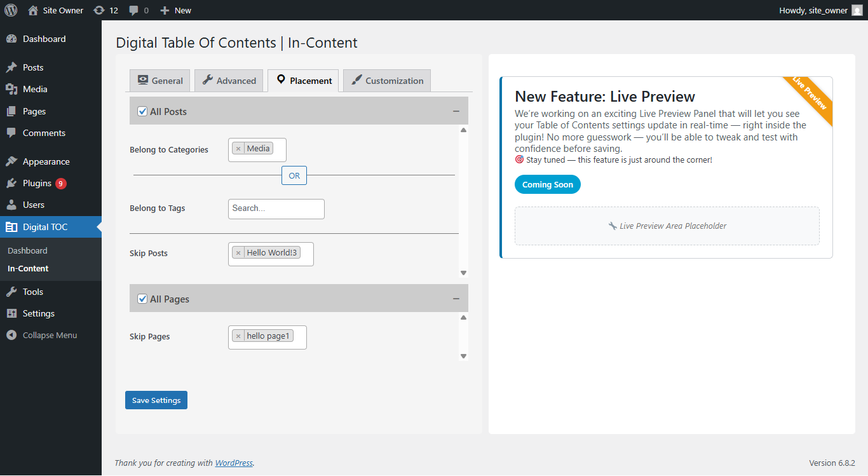Screen dimensions: 868x476
Task: Open the comments bubble in admin bar
Action: 133,10
